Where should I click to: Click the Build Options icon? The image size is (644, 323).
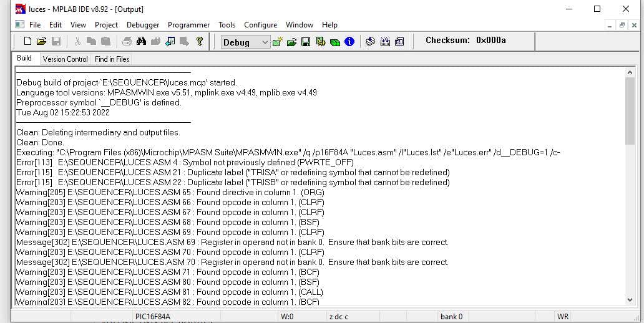click(320, 41)
